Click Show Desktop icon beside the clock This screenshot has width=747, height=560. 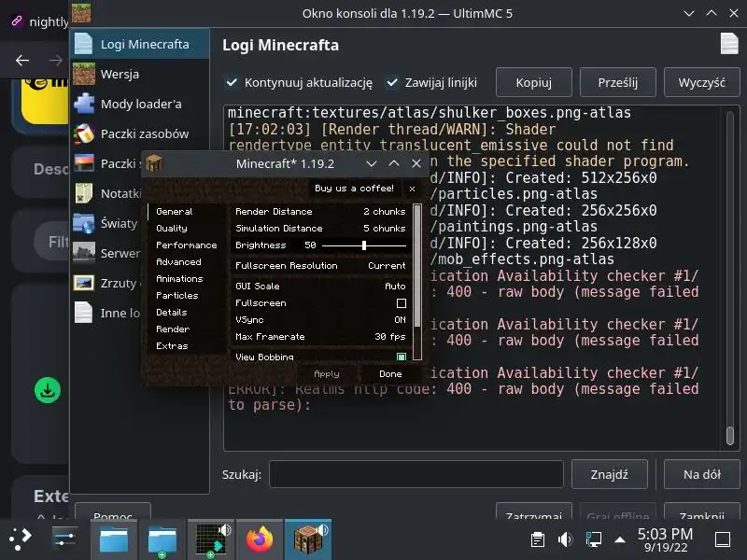(x=723, y=539)
